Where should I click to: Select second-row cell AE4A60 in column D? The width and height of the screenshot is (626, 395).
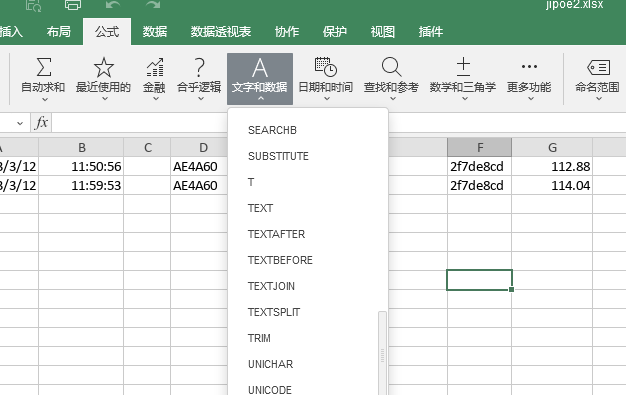(x=199, y=185)
